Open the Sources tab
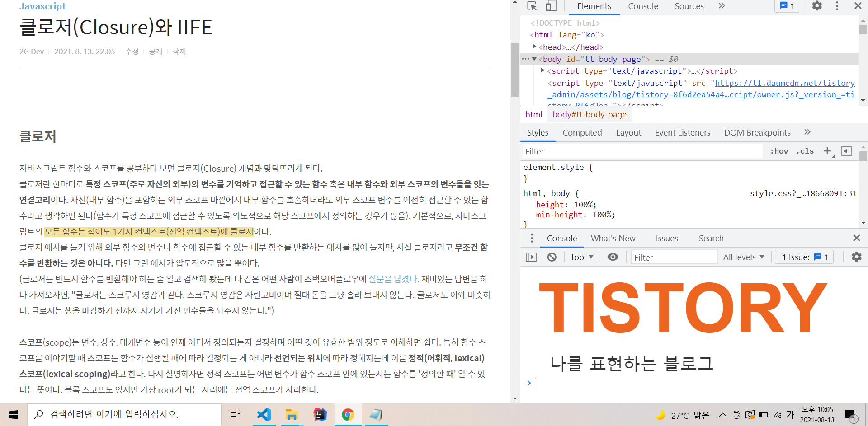 (x=689, y=6)
